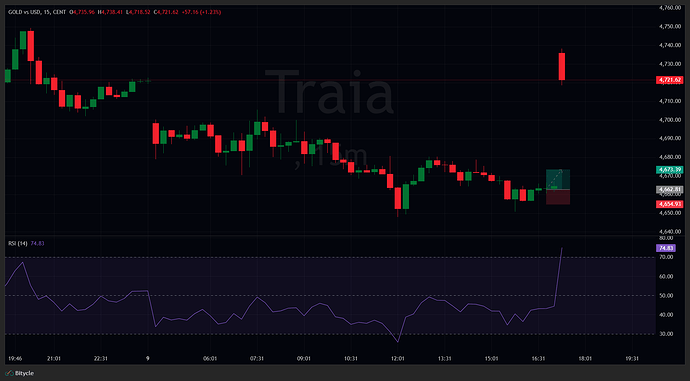Click the 4,740.00 price axis label
Image resolution: width=690 pixels, height=381 pixels.
coord(670,45)
